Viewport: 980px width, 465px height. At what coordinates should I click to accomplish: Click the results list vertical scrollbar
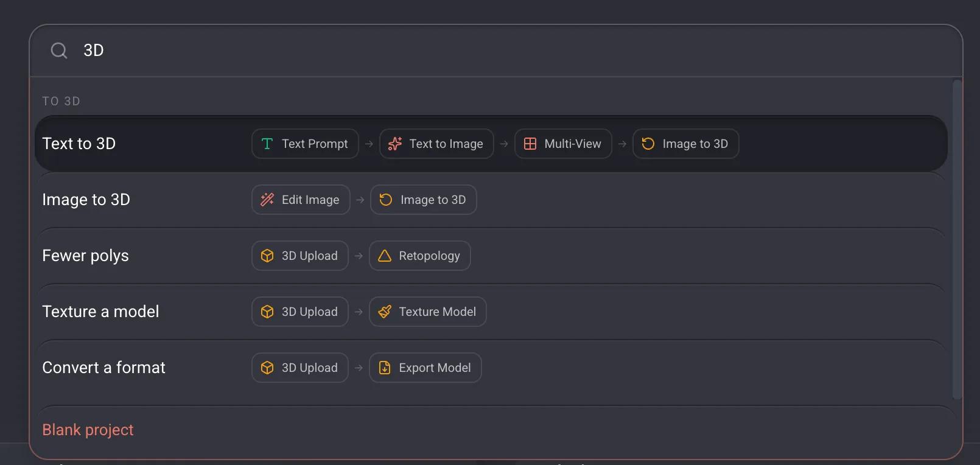coord(957,240)
